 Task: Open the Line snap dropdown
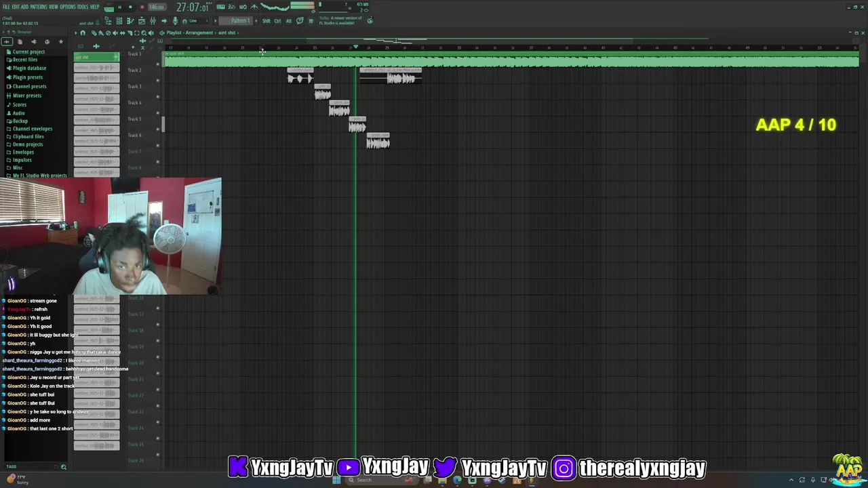pyautogui.click(x=197, y=21)
